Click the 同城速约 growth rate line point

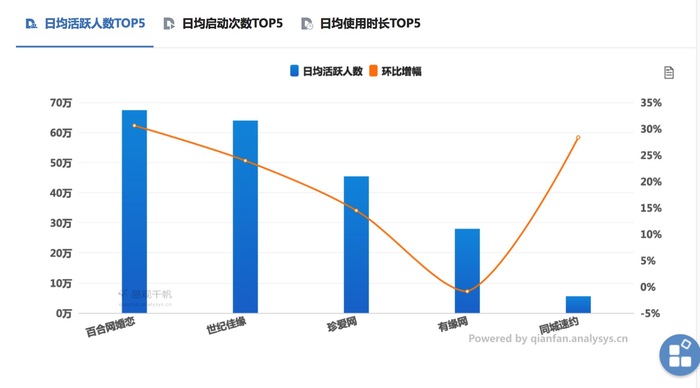click(x=578, y=138)
